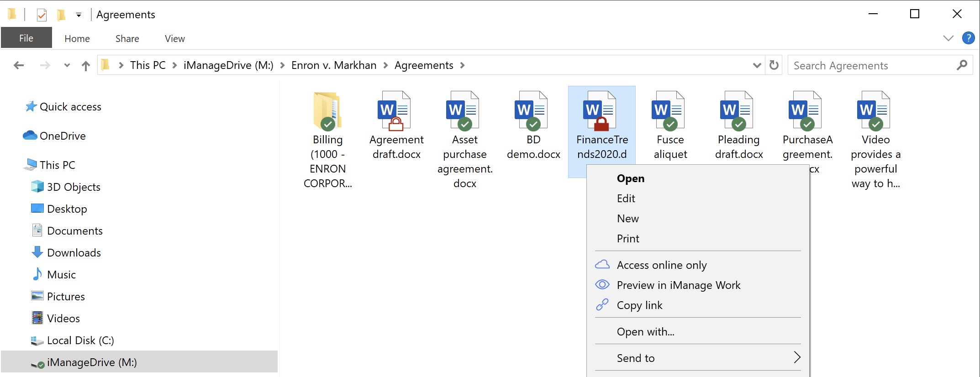Click the cloud icon beside Access online only
The height and width of the screenshot is (377, 980).
602,265
